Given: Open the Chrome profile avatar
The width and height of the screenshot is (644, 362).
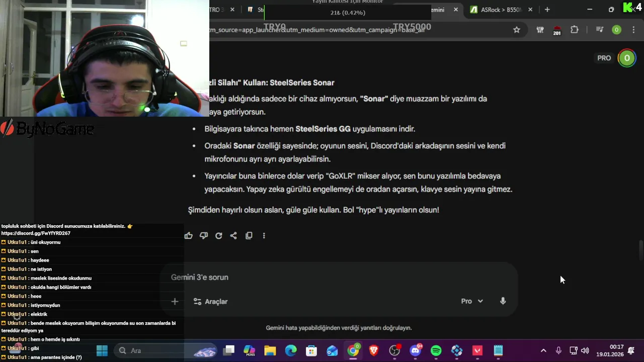Looking at the screenshot, I should click(616, 30).
